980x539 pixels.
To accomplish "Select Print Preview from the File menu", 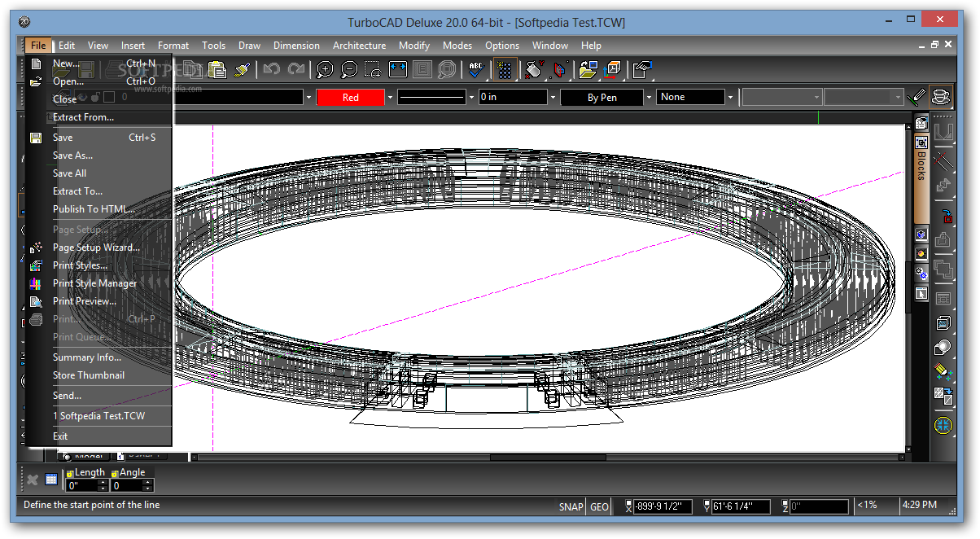I will coord(85,300).
